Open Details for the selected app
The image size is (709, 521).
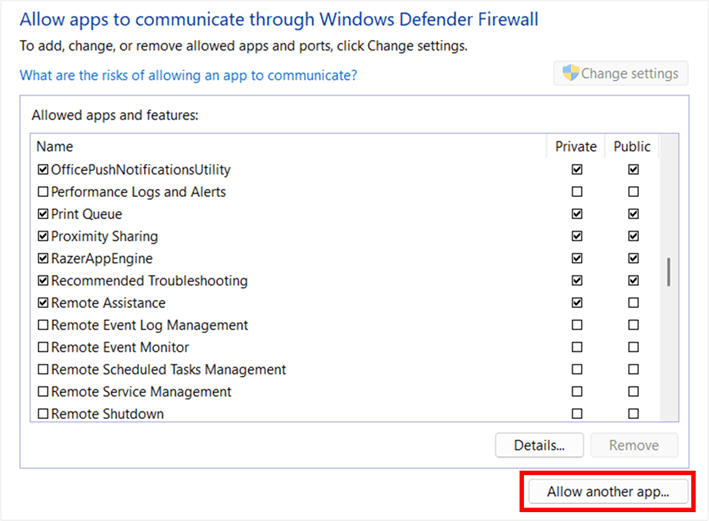540,445
